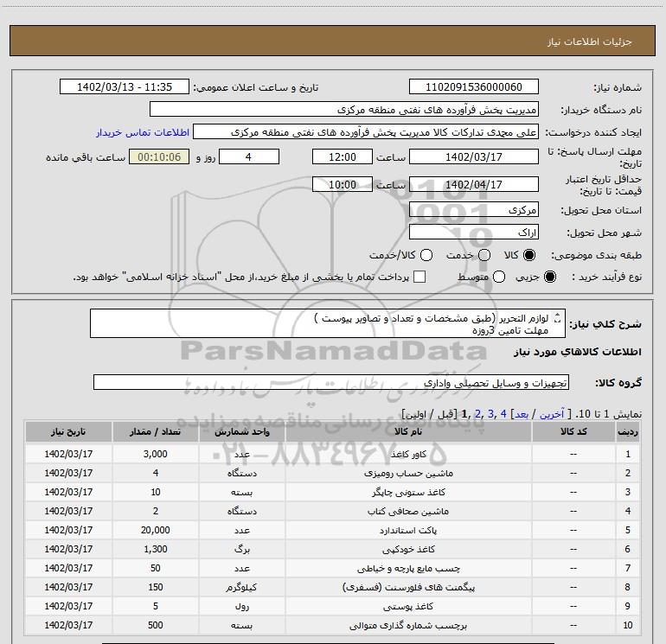Click the استان محل تحویل field
Viewport: 666px width, 644px height.
[x=474, y=210]
